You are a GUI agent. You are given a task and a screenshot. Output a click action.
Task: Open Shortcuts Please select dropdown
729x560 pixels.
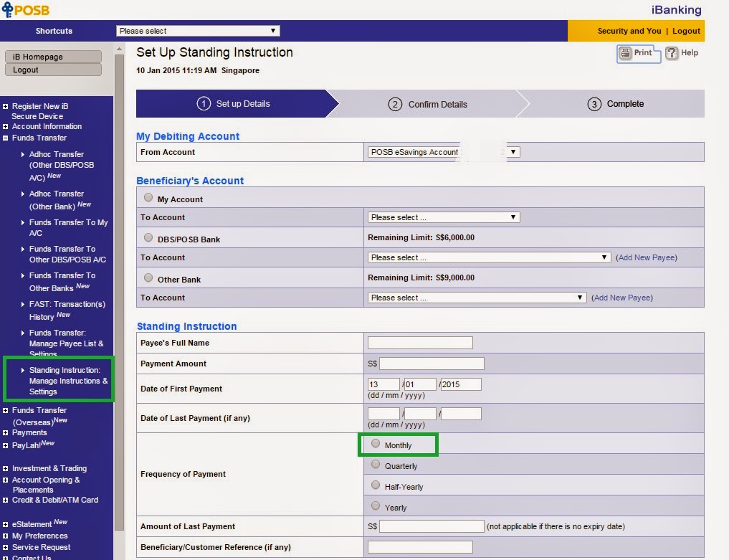[x=198, y=31]
